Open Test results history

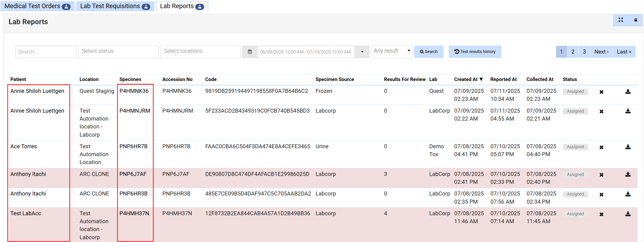point(474,52)
